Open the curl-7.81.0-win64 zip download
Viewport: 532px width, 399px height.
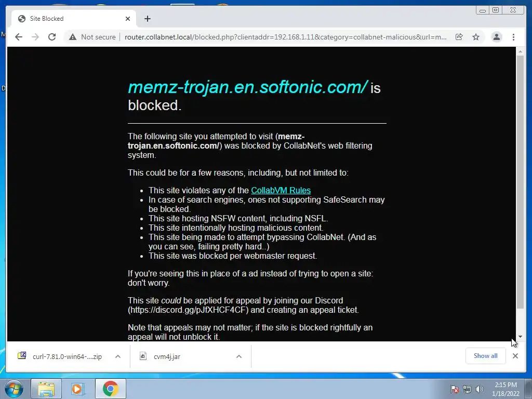[x=67, y=356]
